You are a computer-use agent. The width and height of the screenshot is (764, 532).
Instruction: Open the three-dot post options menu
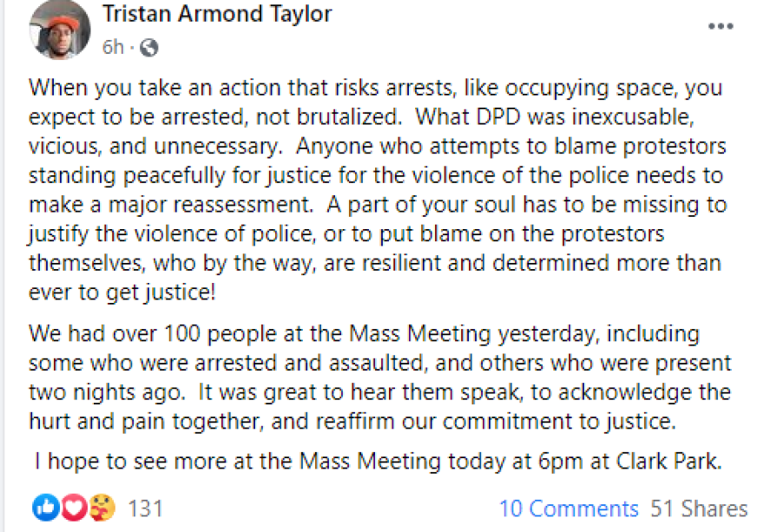(x=721, y=26)
